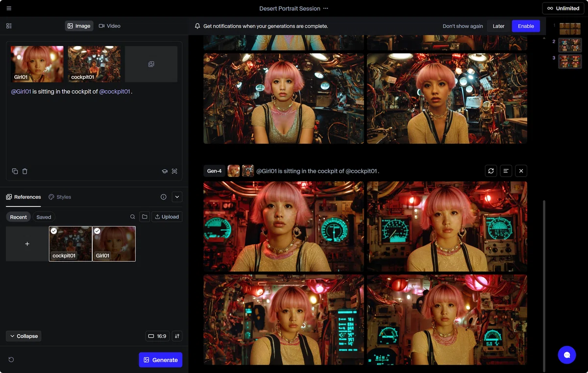
Task: Switch to the Styles tab
Action: (60, 197)
